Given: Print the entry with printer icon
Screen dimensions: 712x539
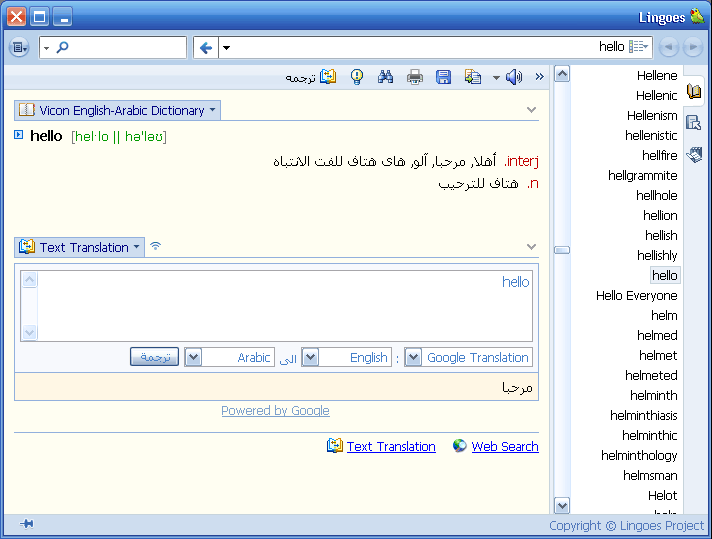Looking at the screenshot, I should tap(415, 77).
